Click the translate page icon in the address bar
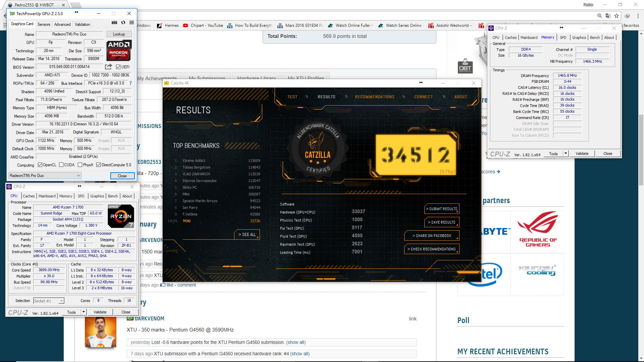644x362 pixels. coord(608,16)
